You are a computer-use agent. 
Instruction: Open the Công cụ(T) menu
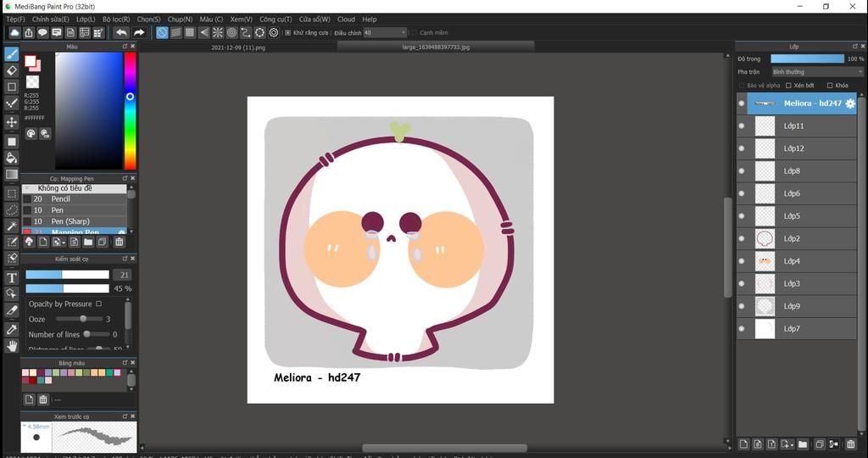pyautogui.click(x=275, y=19)
